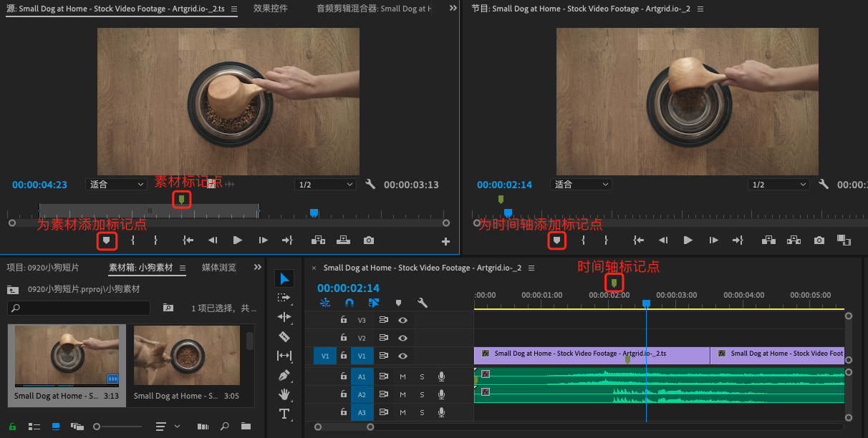Hide track V3 using its eye icon
The width and height of the screenshot is (868, 438).
pyautogui.click(x=403, y=321)
